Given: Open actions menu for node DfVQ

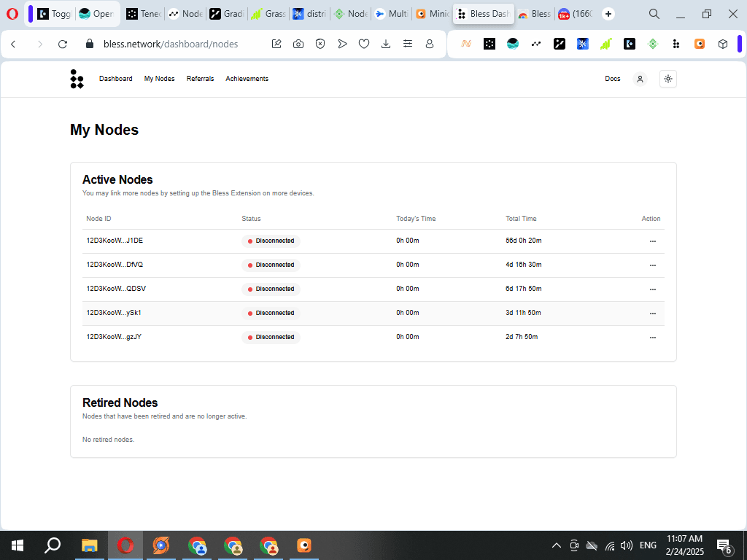Looking at the screenshot, I should [x=652, y=265].
